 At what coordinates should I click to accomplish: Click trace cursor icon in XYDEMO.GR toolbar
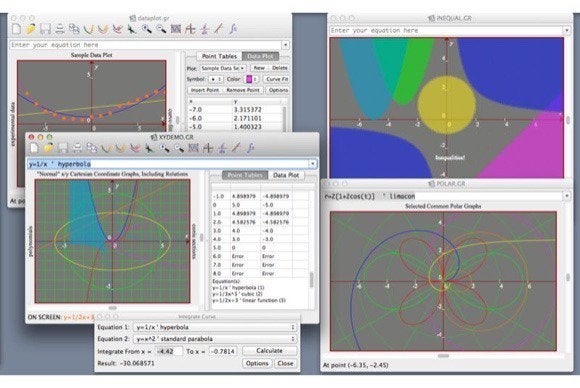[149, 148]
